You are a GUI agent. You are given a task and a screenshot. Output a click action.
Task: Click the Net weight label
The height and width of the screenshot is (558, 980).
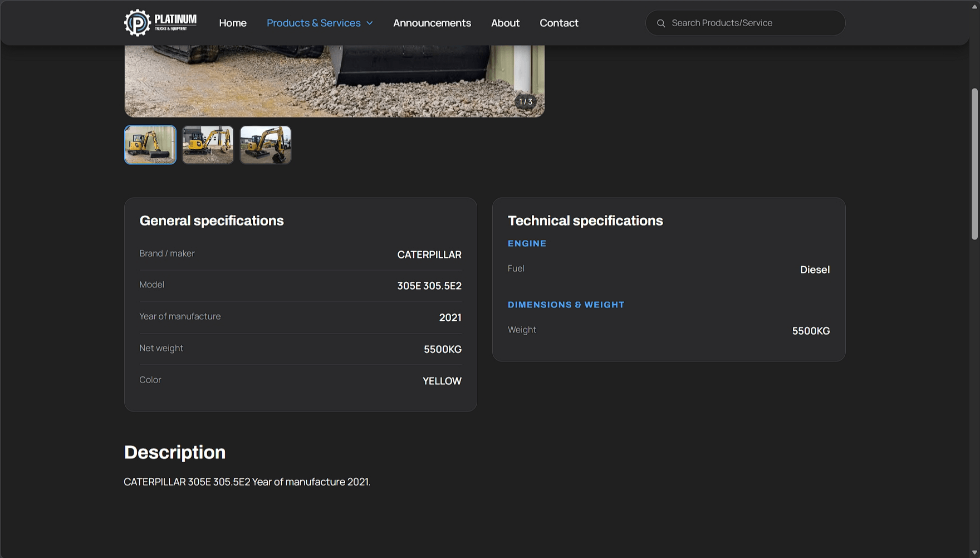pos(161,348)
